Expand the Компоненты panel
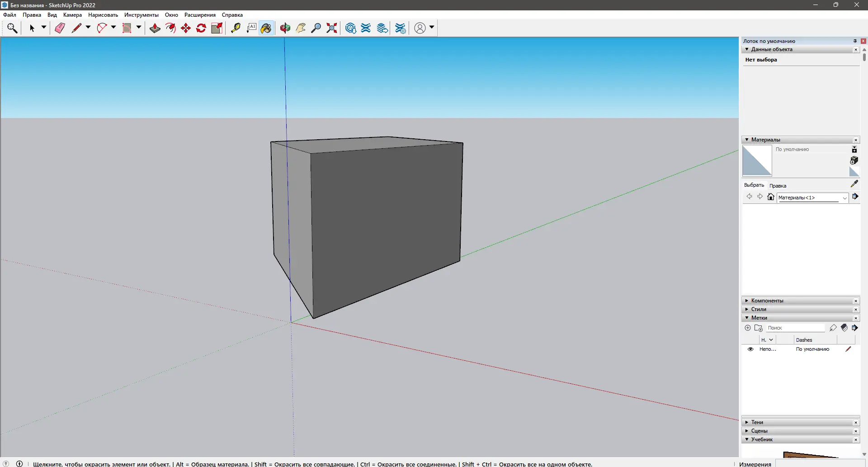The height and width of the screenshot is (467, 868). pyautogui.click(x=747, y=301)
